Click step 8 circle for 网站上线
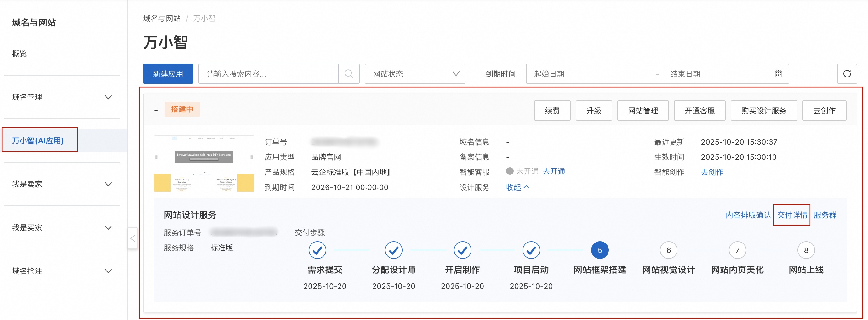This screenshot has height=320, width=868. tap(806, 250)
